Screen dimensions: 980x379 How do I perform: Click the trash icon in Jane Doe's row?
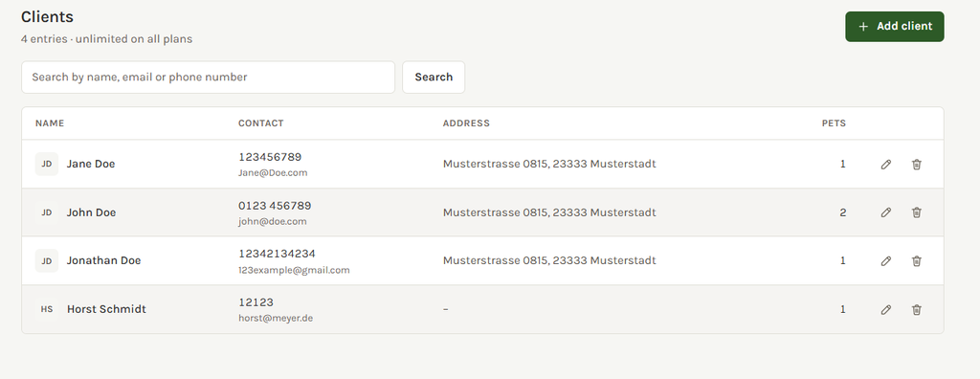(x=916, y=165)
